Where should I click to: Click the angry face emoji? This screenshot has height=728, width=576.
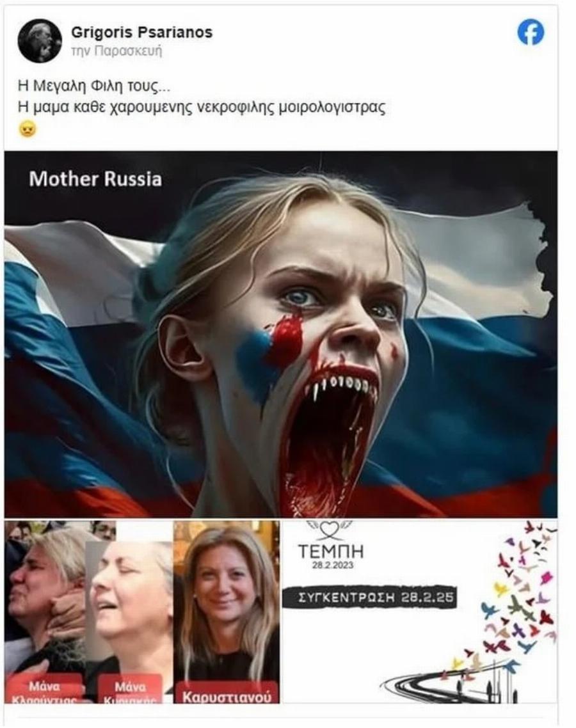(28, 129)
